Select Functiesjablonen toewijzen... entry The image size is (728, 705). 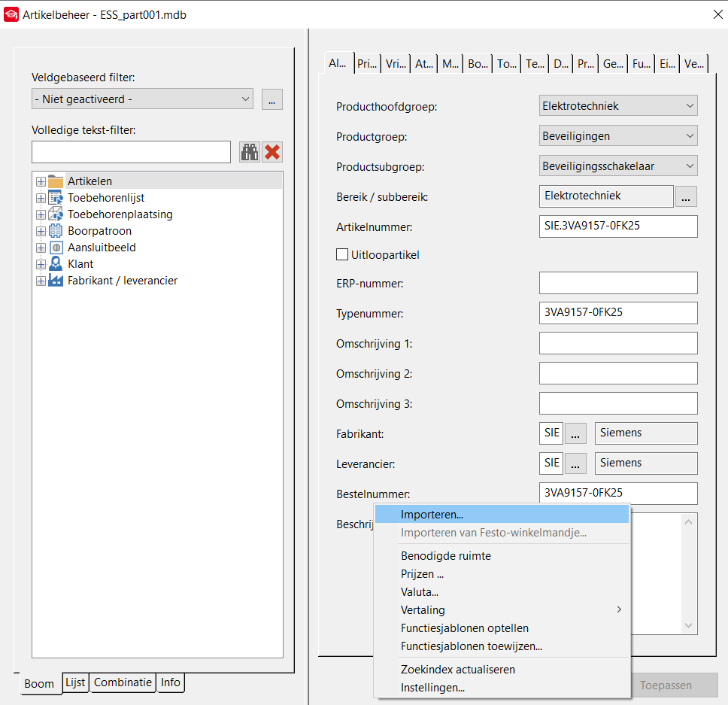(x=502, y=646)
